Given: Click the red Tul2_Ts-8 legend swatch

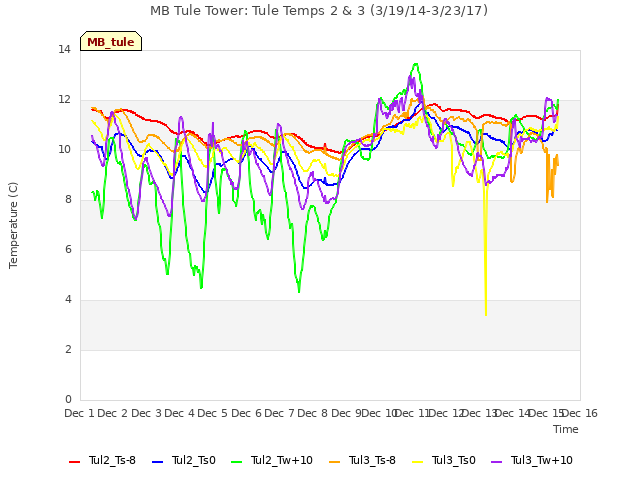Looking at the screenshot, I should 75,461.
